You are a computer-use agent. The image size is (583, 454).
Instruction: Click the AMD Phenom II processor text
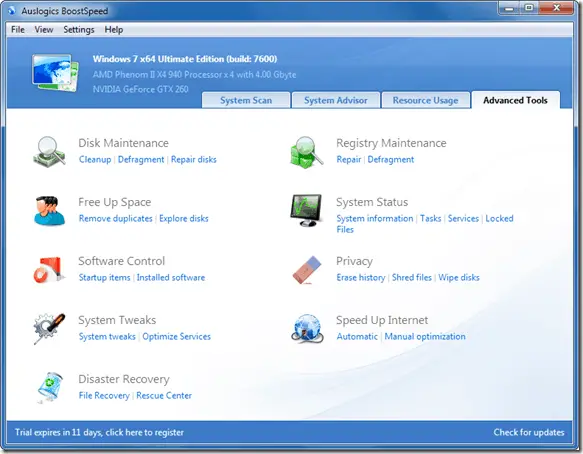pyautogui.click(x=194, y=75)
